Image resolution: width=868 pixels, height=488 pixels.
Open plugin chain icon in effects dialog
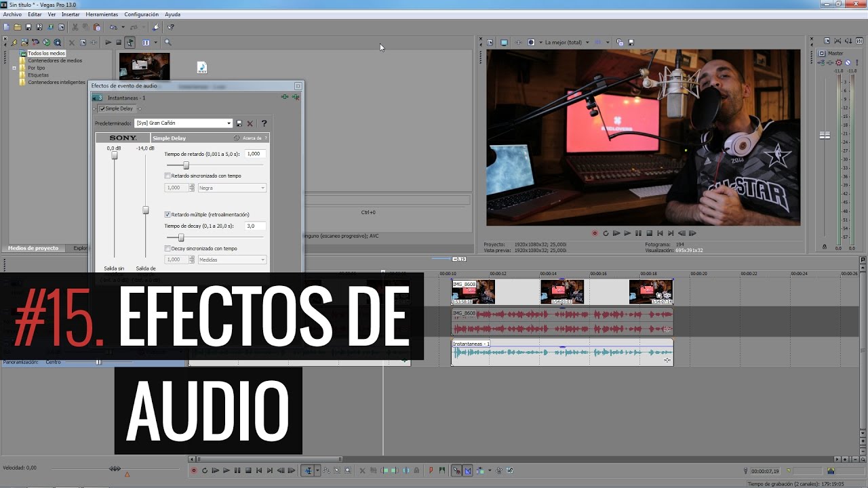tap(285, 97)
